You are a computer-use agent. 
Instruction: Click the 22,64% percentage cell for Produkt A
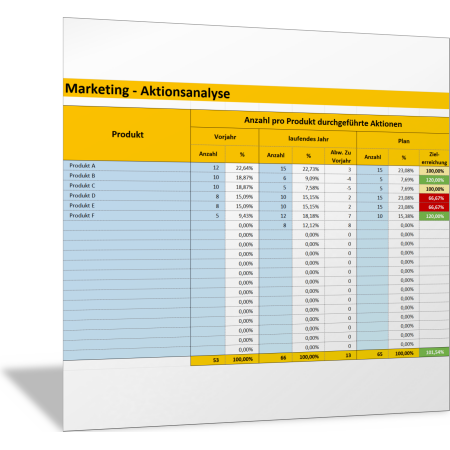pos(242,168)
